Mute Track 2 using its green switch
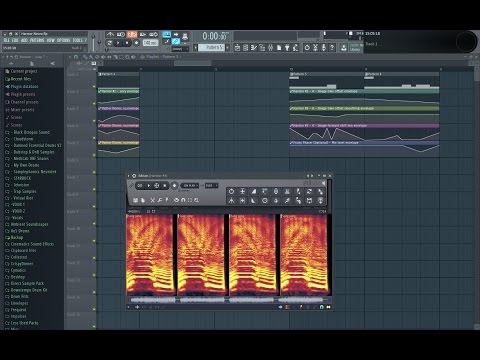Image resolution: width=480 pixels, height=360 pixels. click(94, 103)
